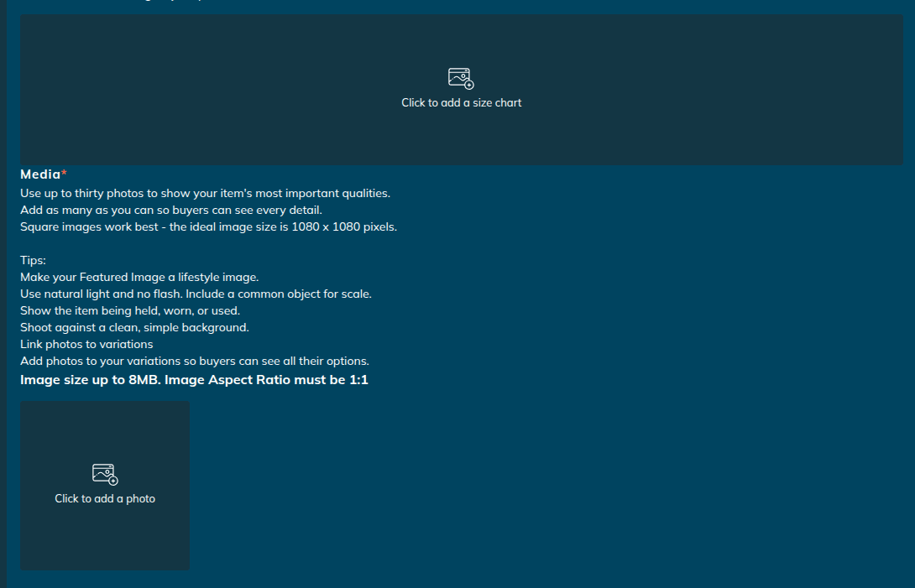Click the size chart image upload icon
Viewport: 915px width, 588px height.
(x=461, y=78)
